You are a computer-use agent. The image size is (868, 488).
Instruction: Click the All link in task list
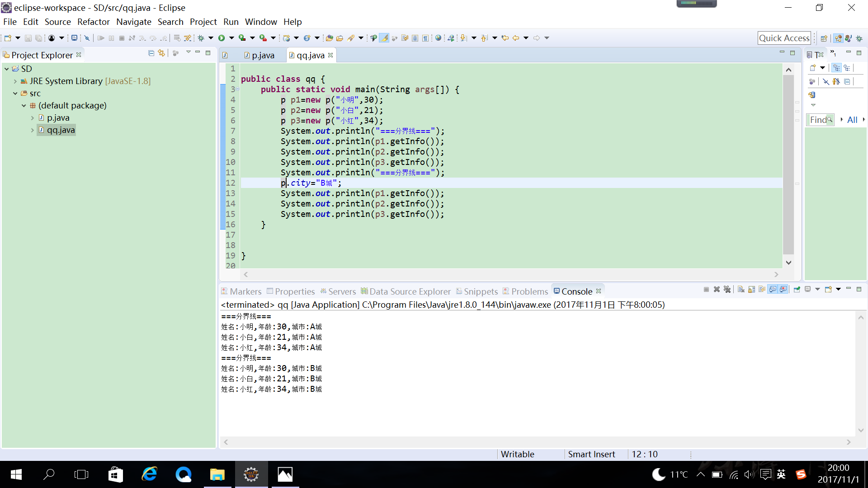point(852,120)
